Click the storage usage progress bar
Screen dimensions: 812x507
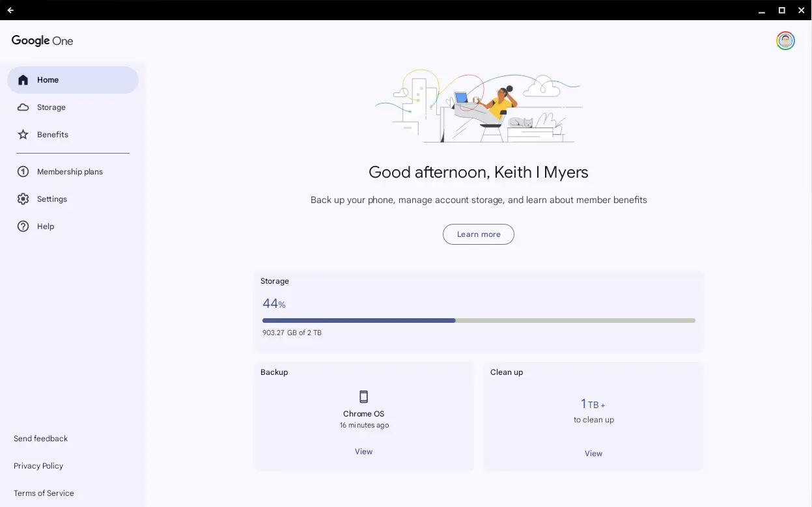click(x=479, y=320)
